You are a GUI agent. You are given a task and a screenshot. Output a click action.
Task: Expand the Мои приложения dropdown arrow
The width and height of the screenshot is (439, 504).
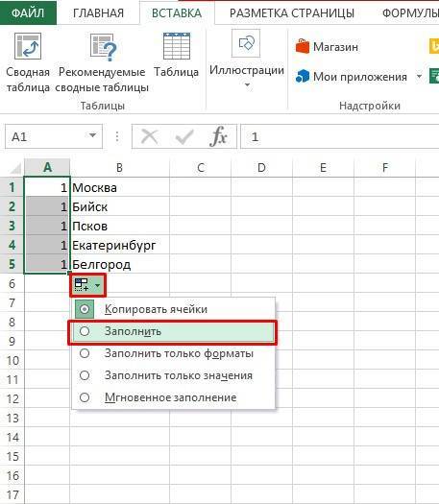click(419, 77)
